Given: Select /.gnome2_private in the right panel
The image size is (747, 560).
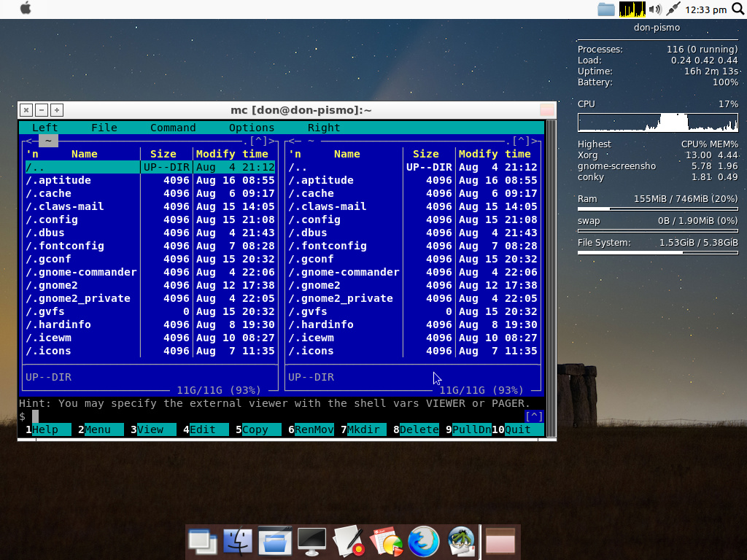Looking at the screenshot, I should 413,298.
